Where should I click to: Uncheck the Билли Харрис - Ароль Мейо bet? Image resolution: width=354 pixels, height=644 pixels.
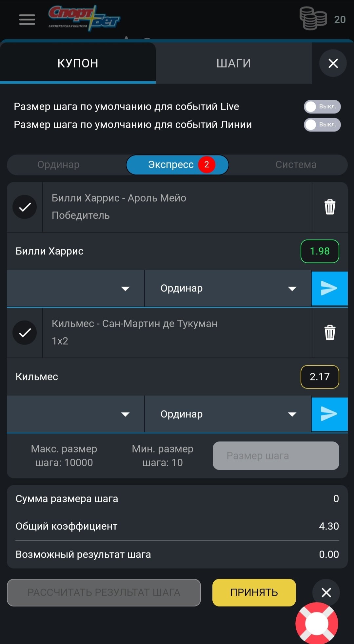[25, 207]
